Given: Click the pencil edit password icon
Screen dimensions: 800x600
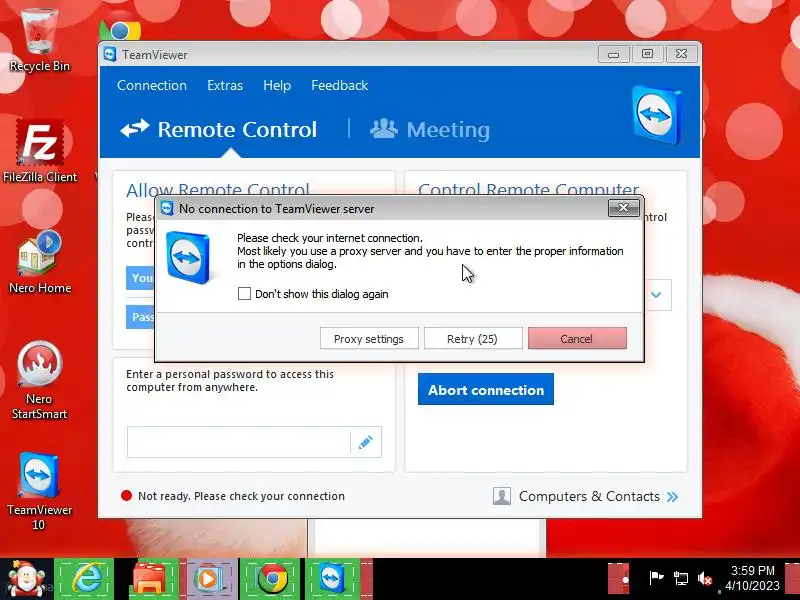Looking at the screenshot, I should (x=365, y=442).
